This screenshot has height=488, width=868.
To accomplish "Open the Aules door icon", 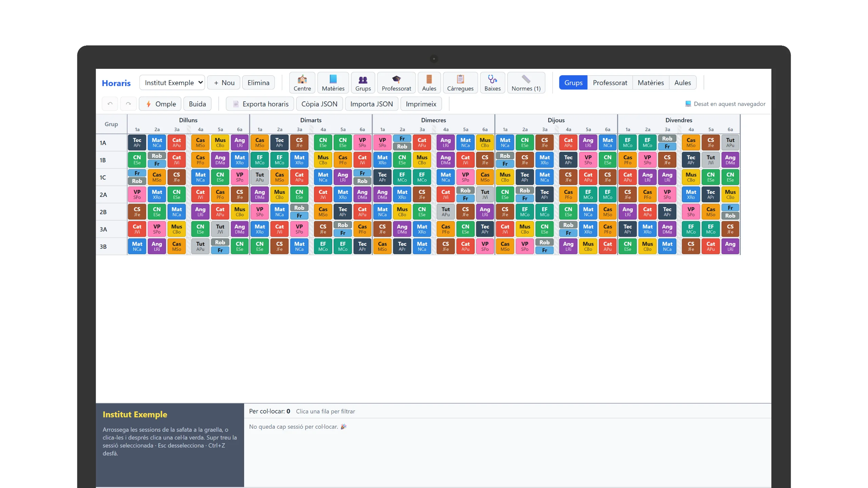I will coord(429,83).
